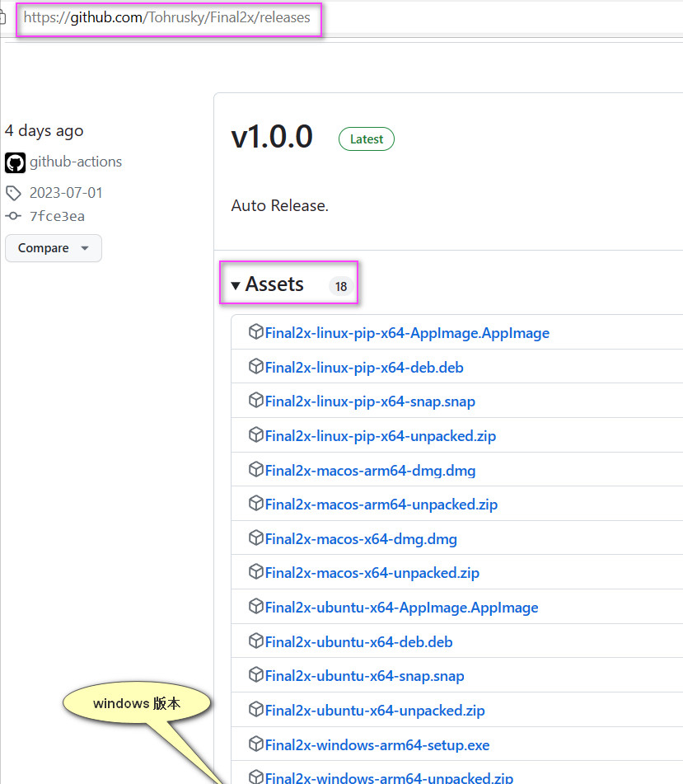This screenshot has width=683, height=784.
Task: Click the package icon beside Final2x-ubuntu-x64-unpacked.zip
Action: coord(255,709)
